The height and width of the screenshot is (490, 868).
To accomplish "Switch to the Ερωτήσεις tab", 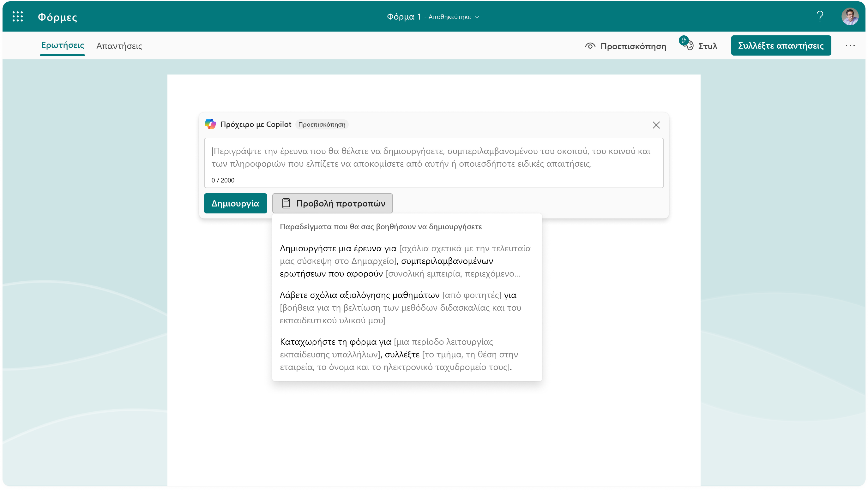I will [x=63, y=45].
